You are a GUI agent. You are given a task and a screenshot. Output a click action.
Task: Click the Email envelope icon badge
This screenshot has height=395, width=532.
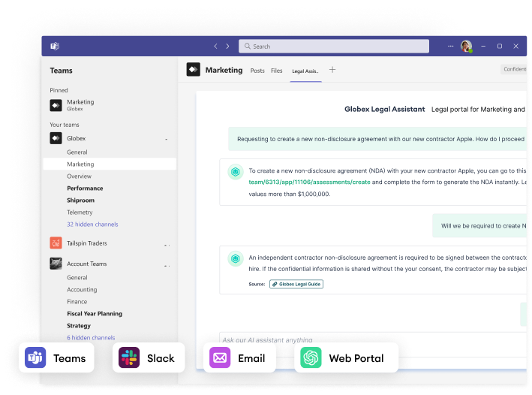tap(220, 357)
